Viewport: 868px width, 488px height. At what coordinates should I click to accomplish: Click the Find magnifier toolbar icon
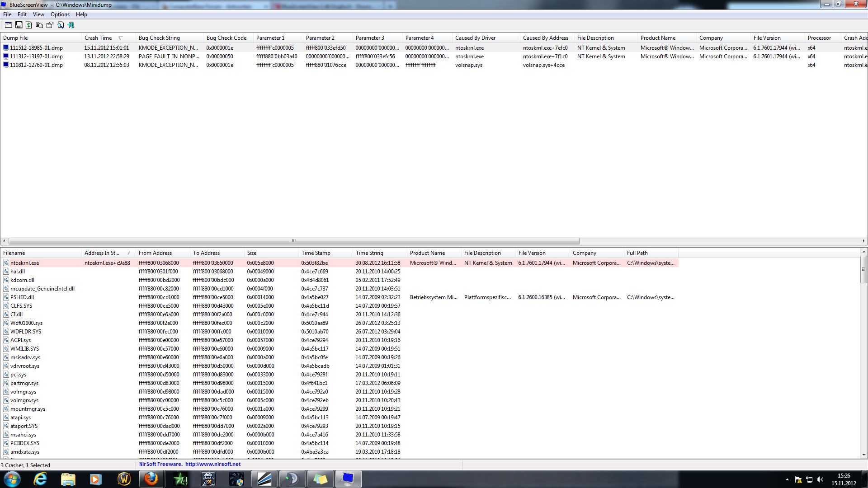point(60,25)
